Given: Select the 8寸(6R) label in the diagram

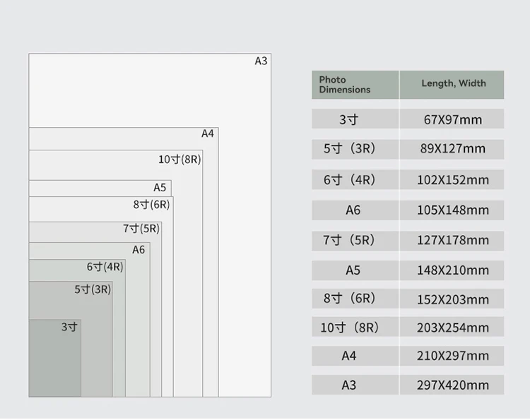Looking at the screenshot, I should point(151,205).
